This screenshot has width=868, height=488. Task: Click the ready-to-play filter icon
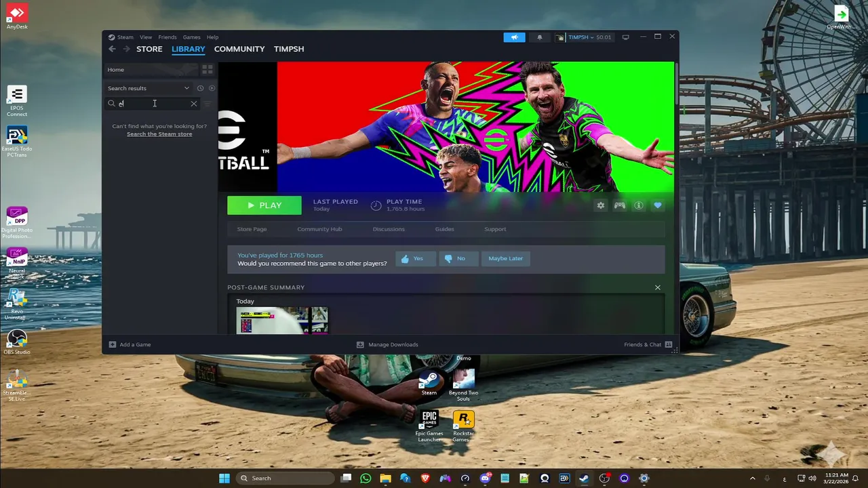click(212, 88)
